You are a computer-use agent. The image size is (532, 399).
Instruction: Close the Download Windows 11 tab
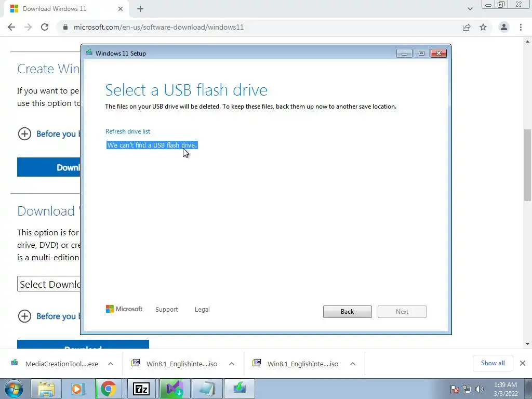[x=121, y=9]
